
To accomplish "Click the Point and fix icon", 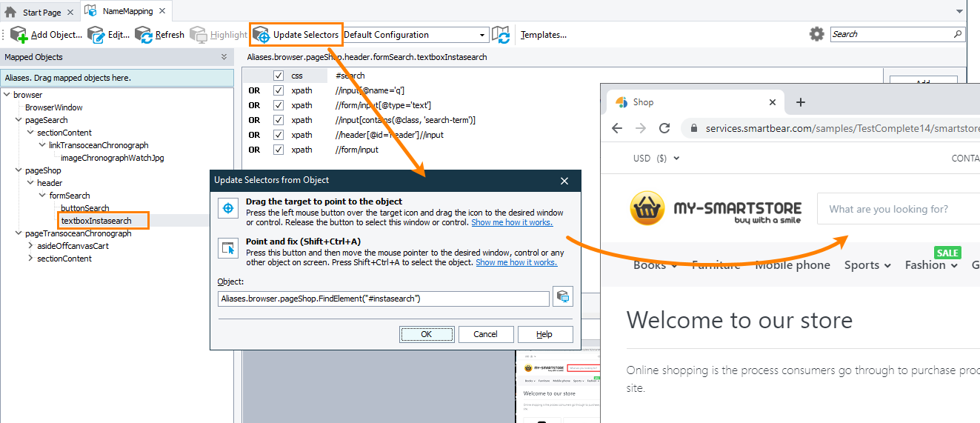I will pyautogui.click(x=227, y=249).
